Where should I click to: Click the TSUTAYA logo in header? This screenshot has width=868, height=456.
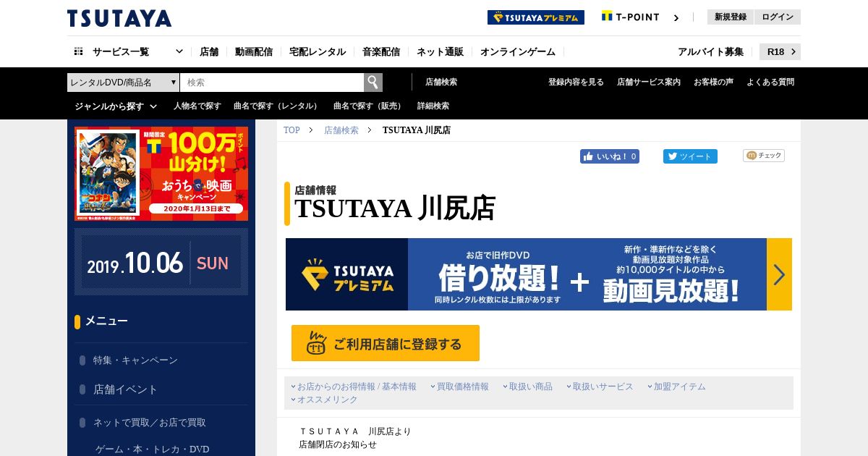119,18
